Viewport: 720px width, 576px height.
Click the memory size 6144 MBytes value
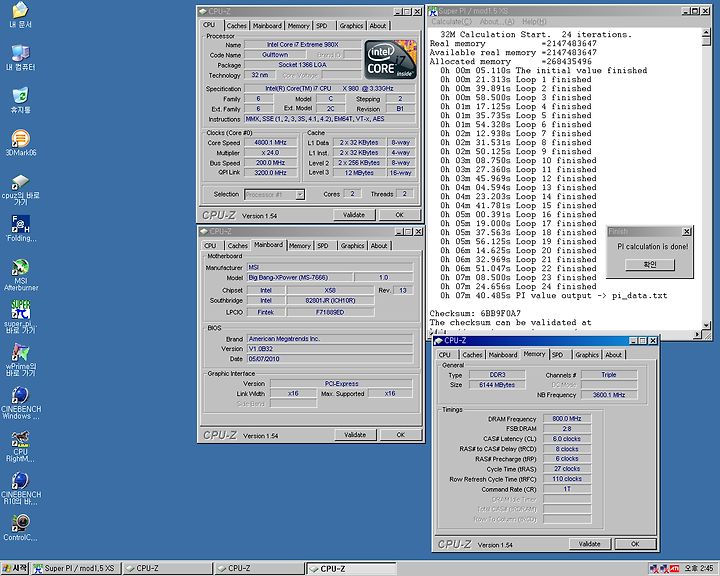(x=497, y=385)
